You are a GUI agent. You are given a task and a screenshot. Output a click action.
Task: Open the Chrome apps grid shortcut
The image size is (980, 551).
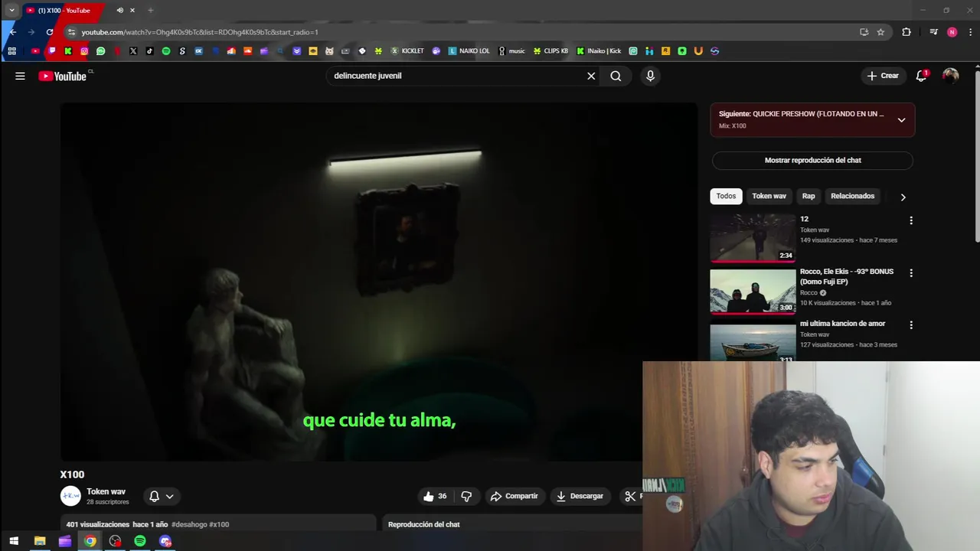(11, 51)
